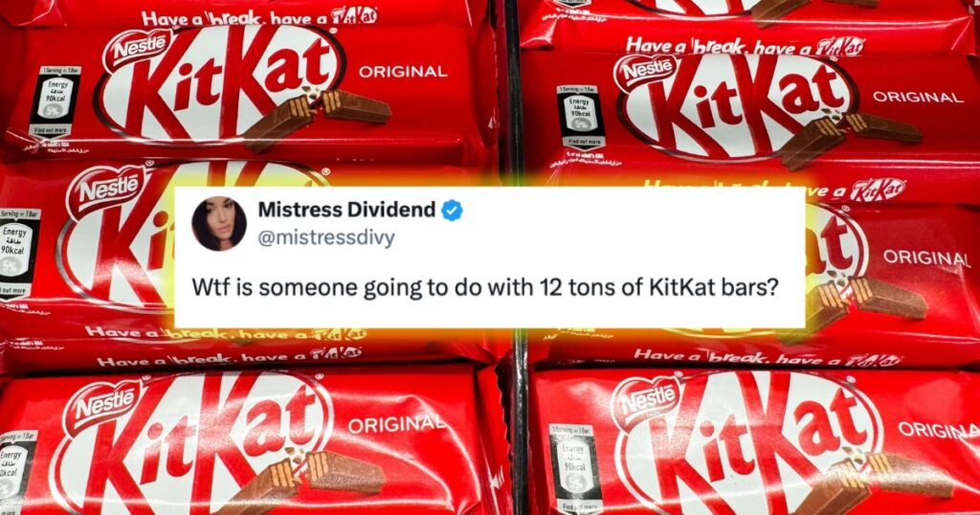Click the energy 90kcal label on top-left bar
Screen dimensions: 980x515
55,101
